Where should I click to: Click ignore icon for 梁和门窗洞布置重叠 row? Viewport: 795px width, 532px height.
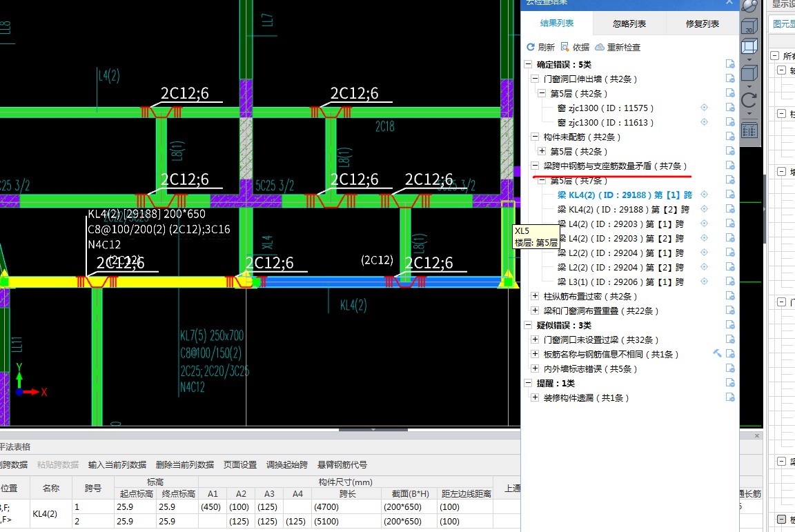pyautogui.click(x=730, y=311)
